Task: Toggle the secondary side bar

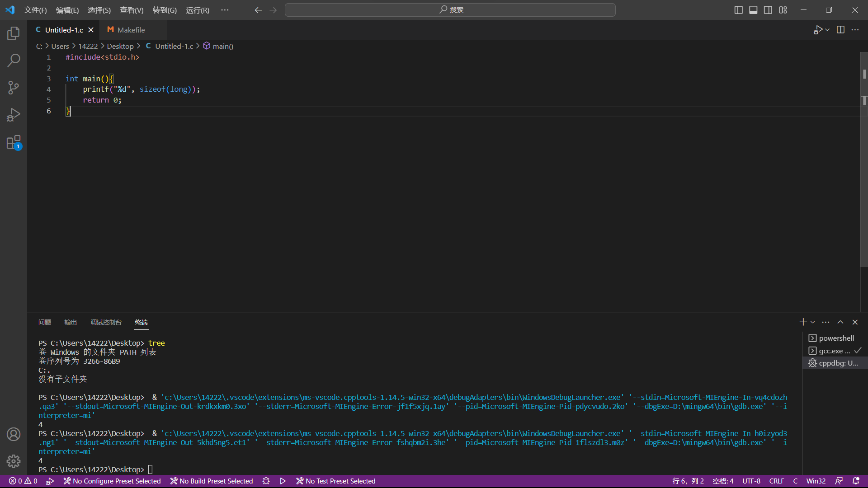Action: pos(768,10)
